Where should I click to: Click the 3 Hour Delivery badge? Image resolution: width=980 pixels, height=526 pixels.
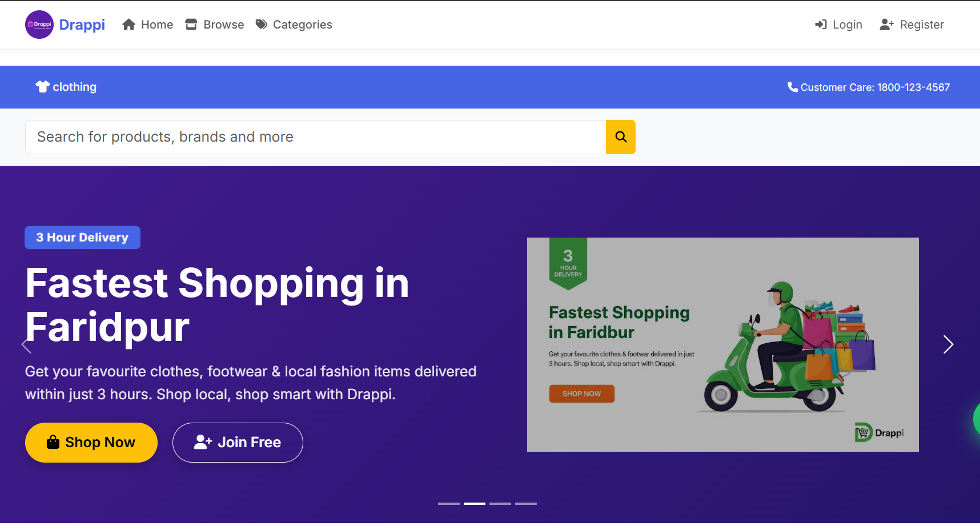click(x=82, y=238)
